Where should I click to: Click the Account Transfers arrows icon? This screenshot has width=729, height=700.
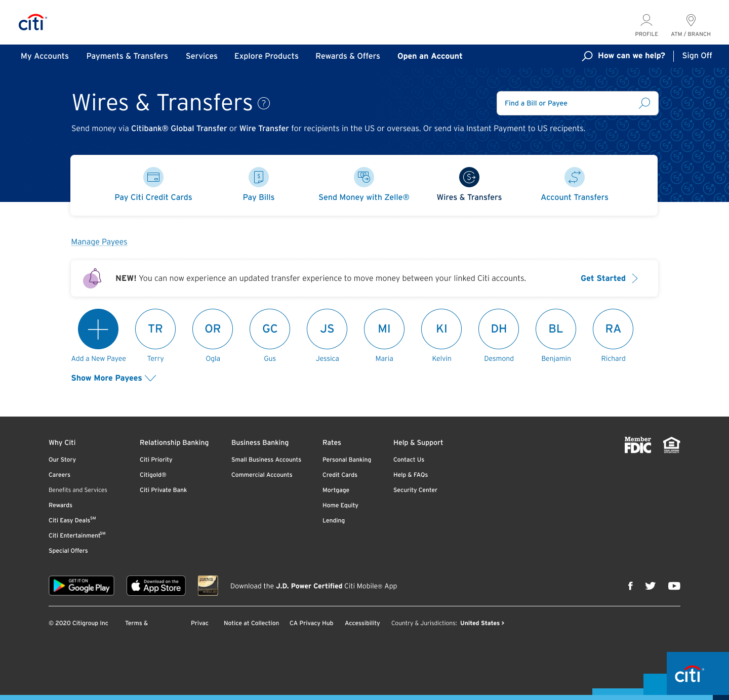[x=575, y=177]
